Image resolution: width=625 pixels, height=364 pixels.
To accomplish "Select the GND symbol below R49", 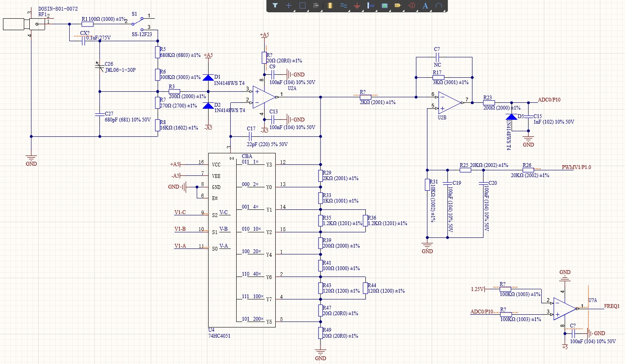I will (x=320, y=355).
